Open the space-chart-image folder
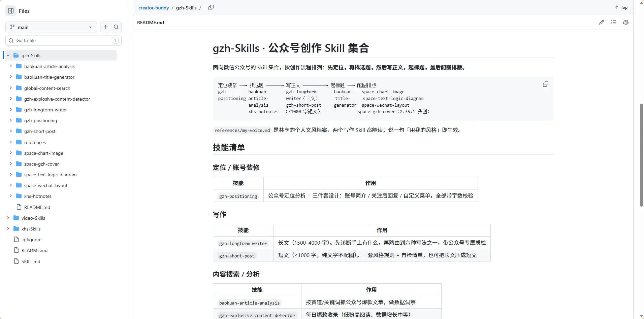The width and height of the screenshot is (644, 319). [x=44, y=153]
